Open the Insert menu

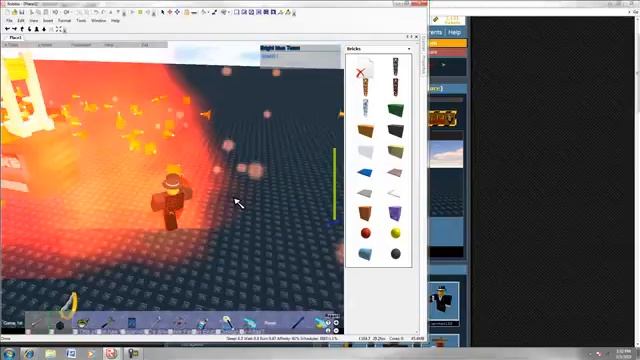tap(48, 20)
